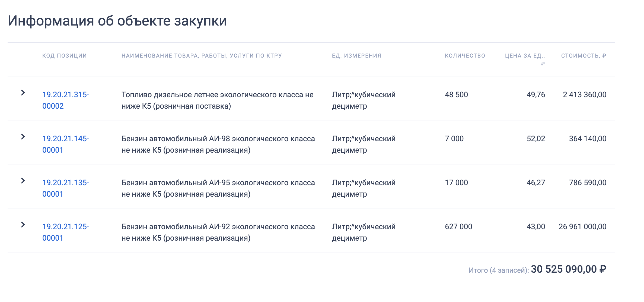Click the 'Наименование товара, работы, услуги по КТРУ' header
Viewport: 644px width, 302px height.
(202, 56)
